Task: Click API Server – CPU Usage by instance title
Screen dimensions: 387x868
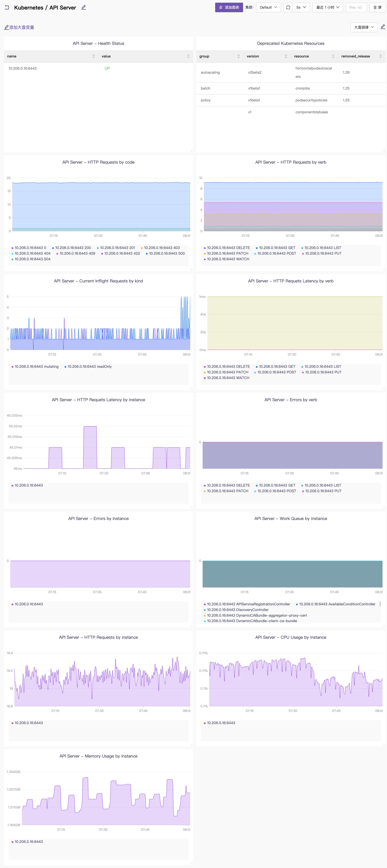Action: [291, 638]
